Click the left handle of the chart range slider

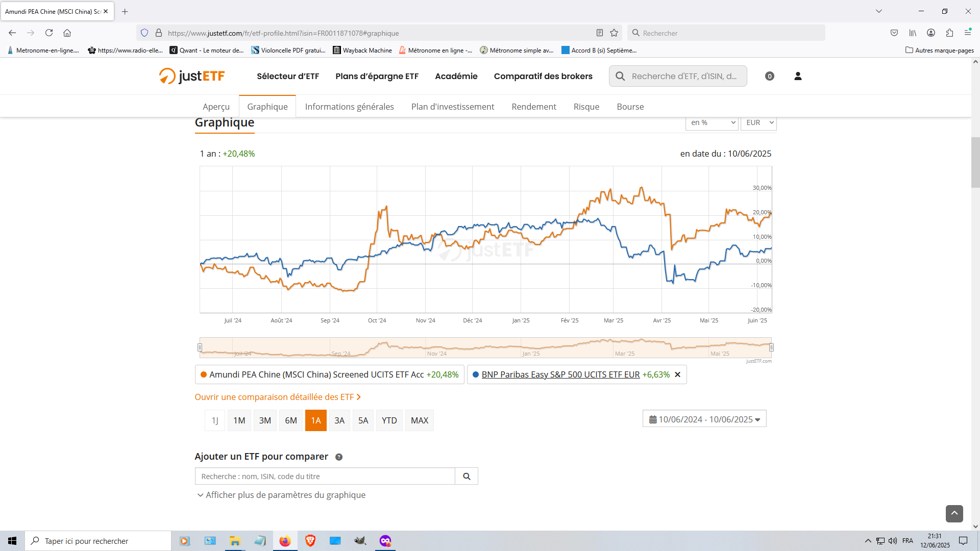click(200, 347)
